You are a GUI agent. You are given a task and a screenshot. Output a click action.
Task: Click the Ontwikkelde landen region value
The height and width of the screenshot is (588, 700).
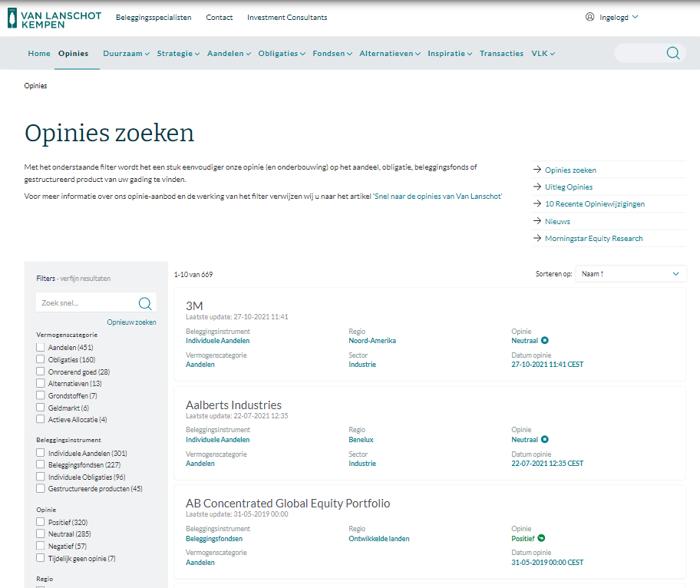click(379, 539)
